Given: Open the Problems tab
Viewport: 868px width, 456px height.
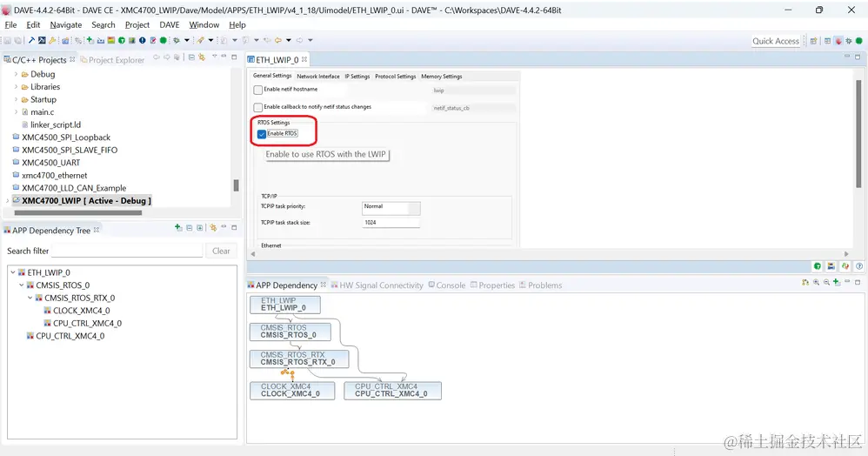Looking at the screenshot, I should [540, 285].
